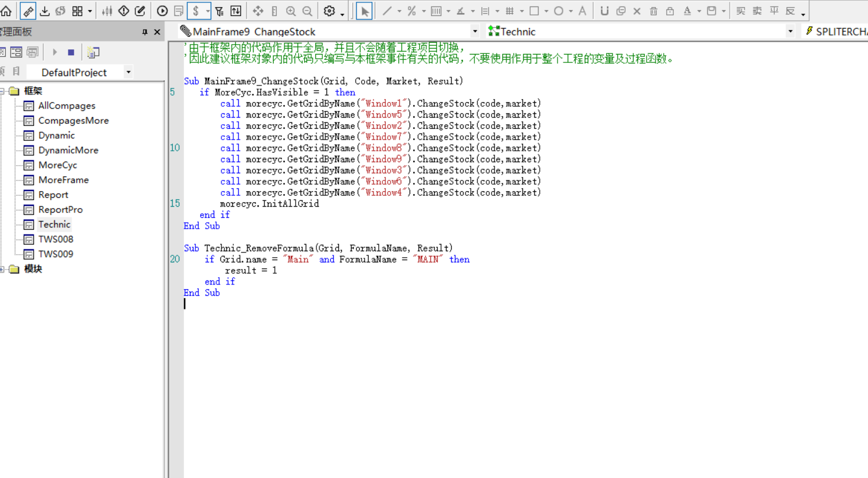Screen dimensions: 868x478
Task: Click the magnet snap icon
Action: 604,11
